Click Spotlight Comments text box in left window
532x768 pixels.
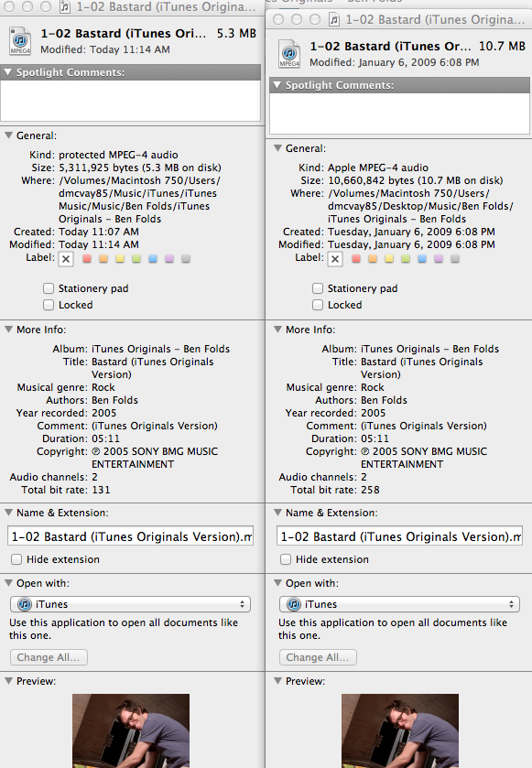pos(130,101)
